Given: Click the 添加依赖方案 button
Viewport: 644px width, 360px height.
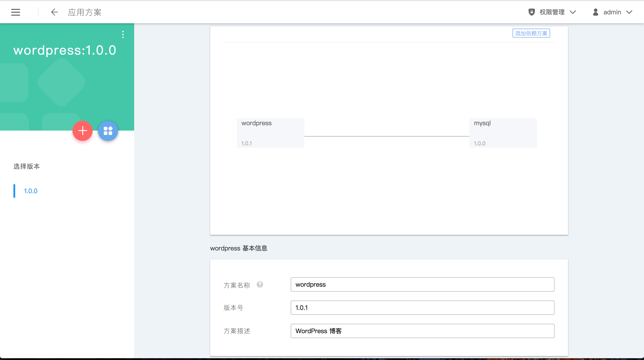Looking at the screenshot, I should point(531,33).
